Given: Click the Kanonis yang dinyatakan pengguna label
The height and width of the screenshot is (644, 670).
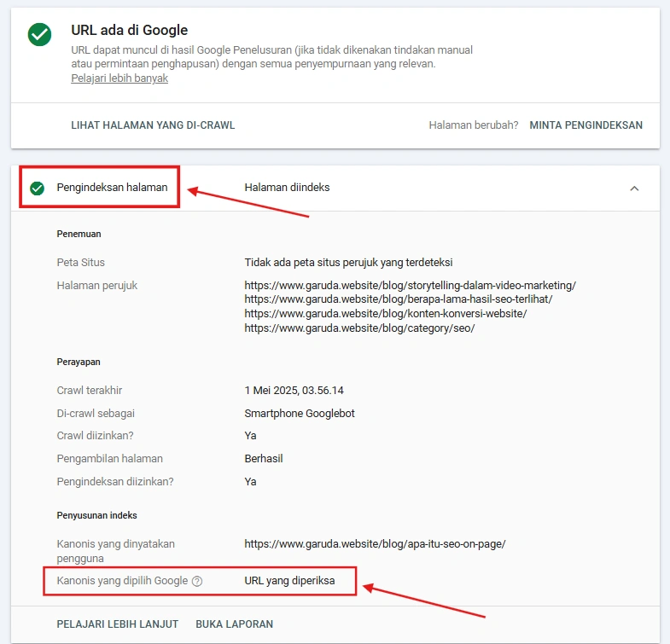Looking at the screenshot, I should click(x=116, y=551).
